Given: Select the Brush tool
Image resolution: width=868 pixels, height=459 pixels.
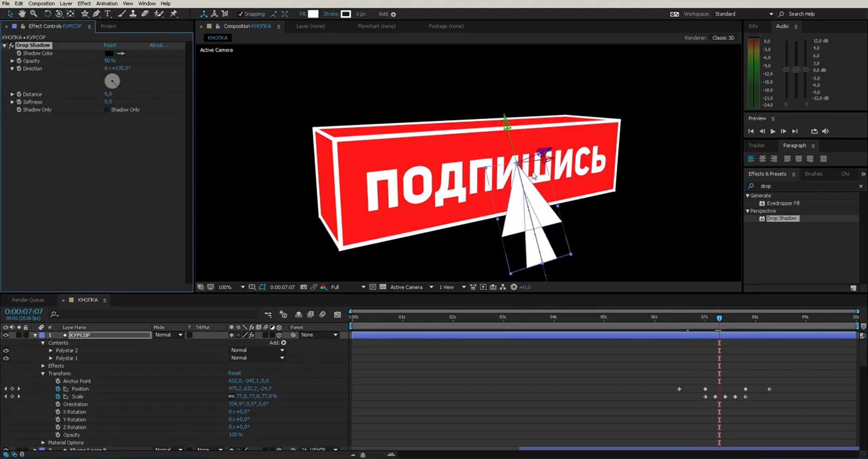Looking at the screenshot, I should tap(121, 14).
